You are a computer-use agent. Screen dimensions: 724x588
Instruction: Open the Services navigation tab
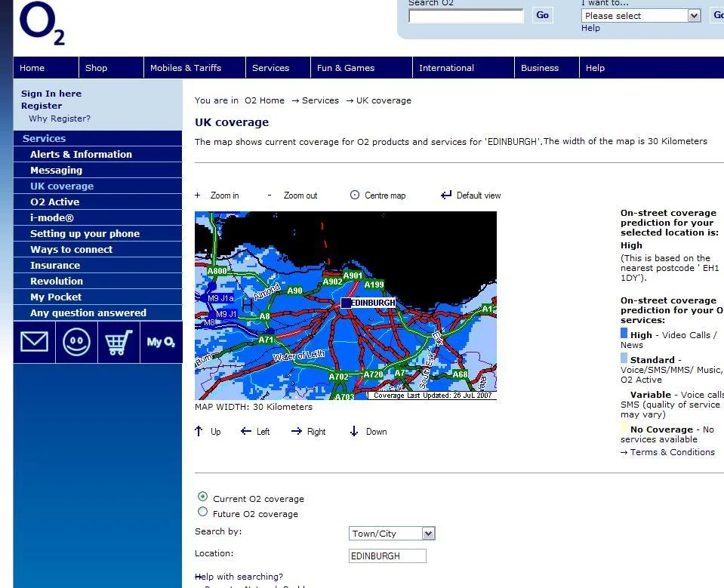tap(279, 68)
